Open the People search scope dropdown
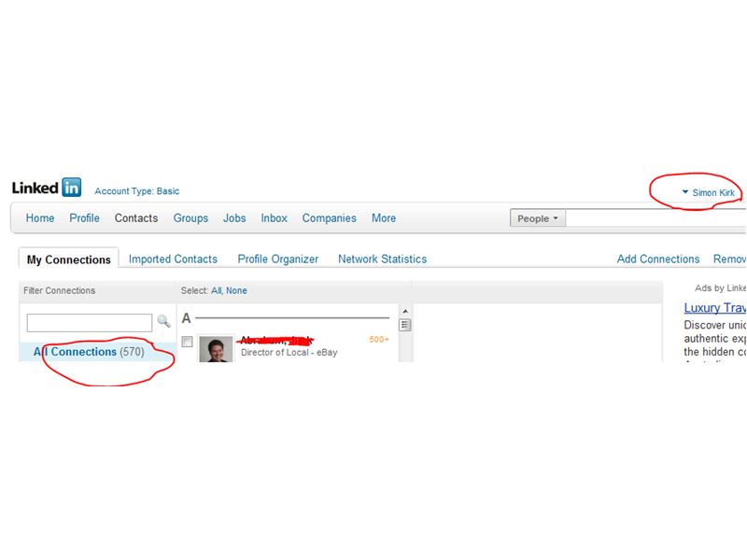 [x=537, y=217]
